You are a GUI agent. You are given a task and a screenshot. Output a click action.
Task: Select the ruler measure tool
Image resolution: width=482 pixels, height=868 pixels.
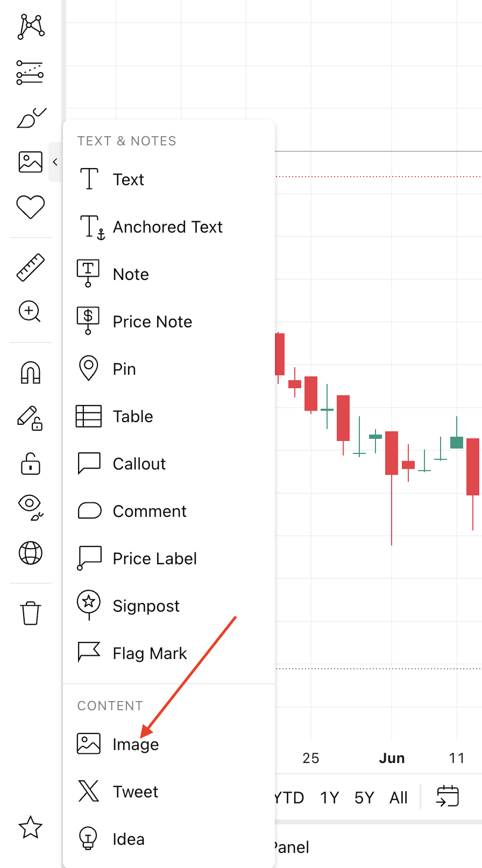tap(31, 268)
